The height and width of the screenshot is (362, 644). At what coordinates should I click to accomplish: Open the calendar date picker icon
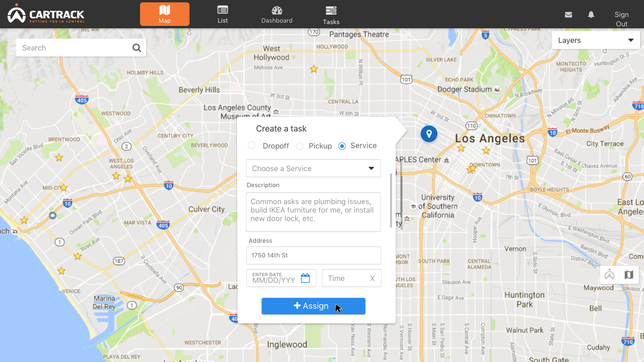click(305, 278)
